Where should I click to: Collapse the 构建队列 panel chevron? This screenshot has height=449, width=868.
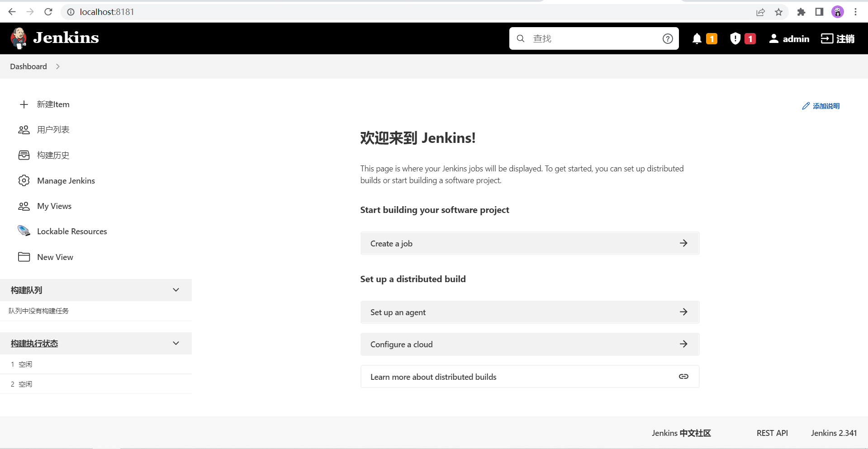coord(176,290)
